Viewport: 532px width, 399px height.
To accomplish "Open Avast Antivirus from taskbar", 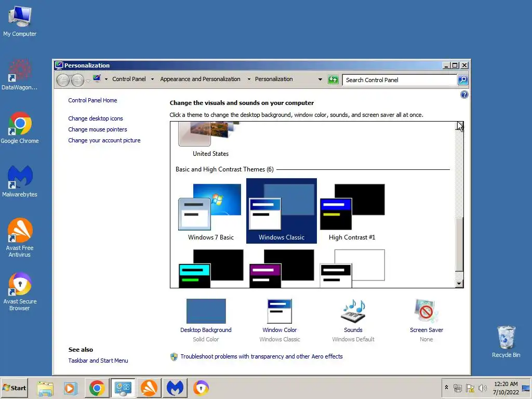I will coord(149,388).
